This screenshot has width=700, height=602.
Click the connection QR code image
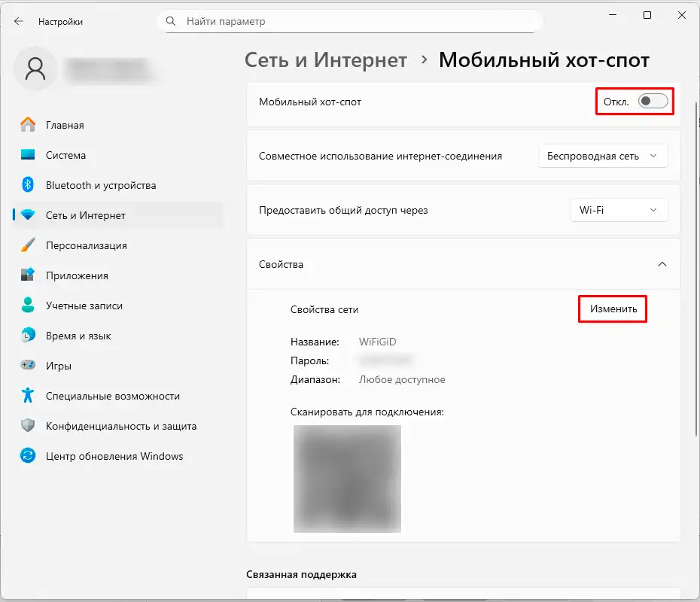click(x=347, y=479)
